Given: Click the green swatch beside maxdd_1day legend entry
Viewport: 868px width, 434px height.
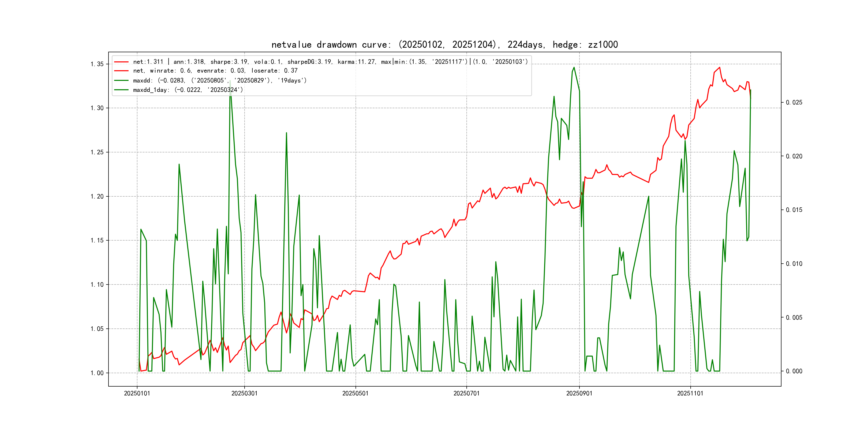Looking at the screenshot, I should pos(121,90).
